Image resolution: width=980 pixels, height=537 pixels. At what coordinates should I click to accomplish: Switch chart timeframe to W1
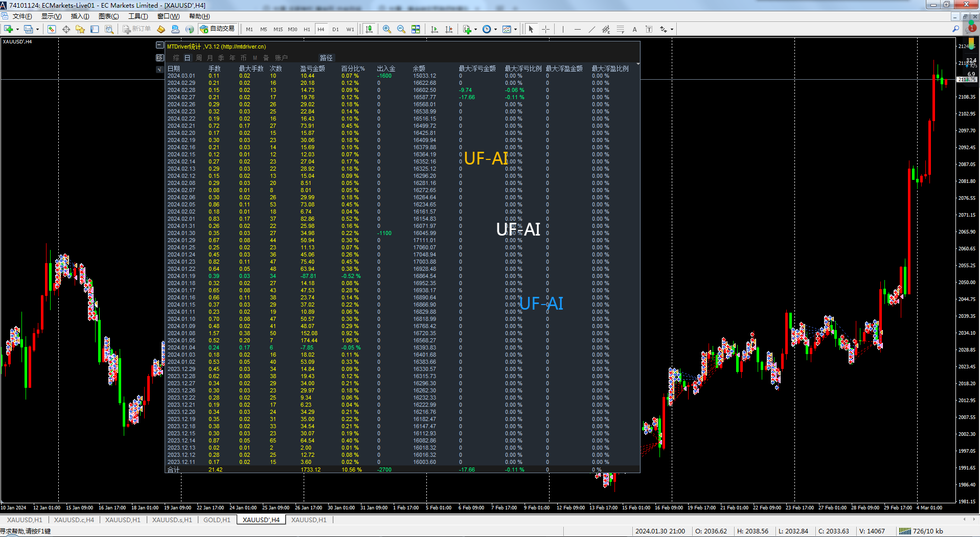point(350,29)
